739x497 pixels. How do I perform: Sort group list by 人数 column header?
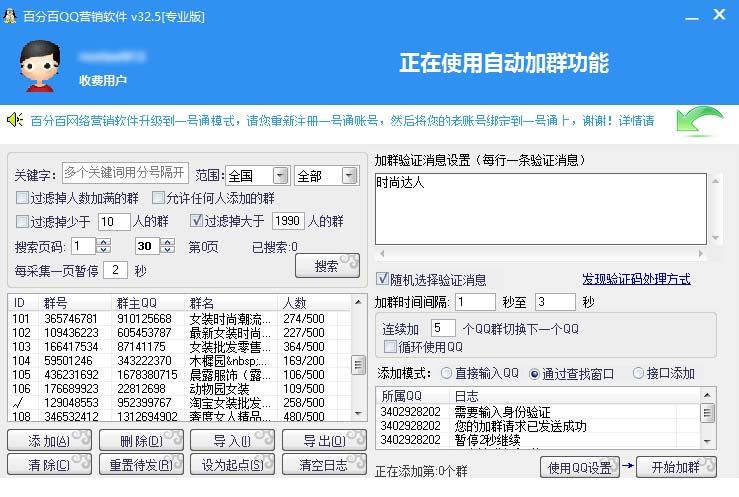click(314, 302)
